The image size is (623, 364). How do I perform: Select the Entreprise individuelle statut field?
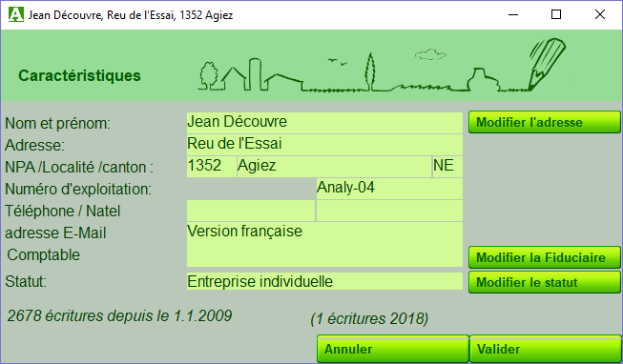[324, 281]
